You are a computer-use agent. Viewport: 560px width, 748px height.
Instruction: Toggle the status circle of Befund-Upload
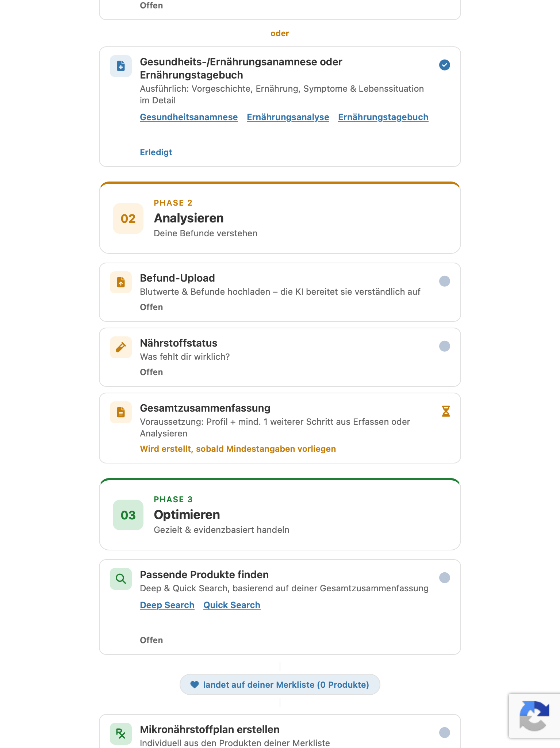445,281
